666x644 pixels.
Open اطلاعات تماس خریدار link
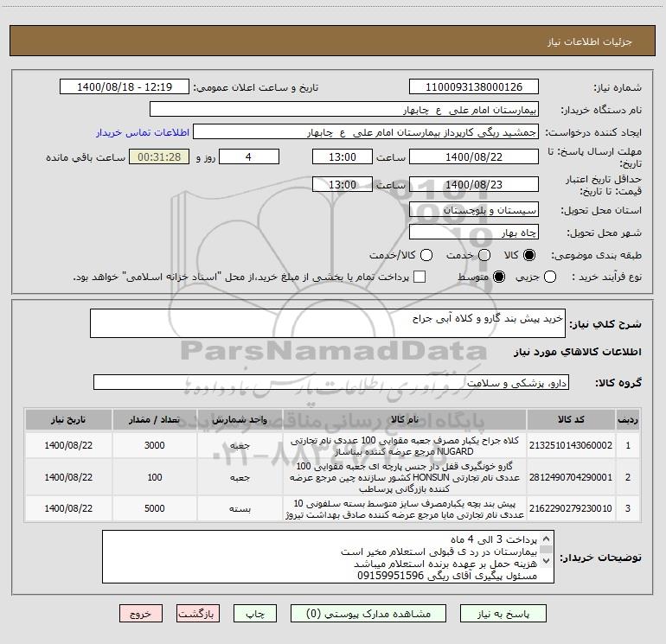tap(143, 132)
